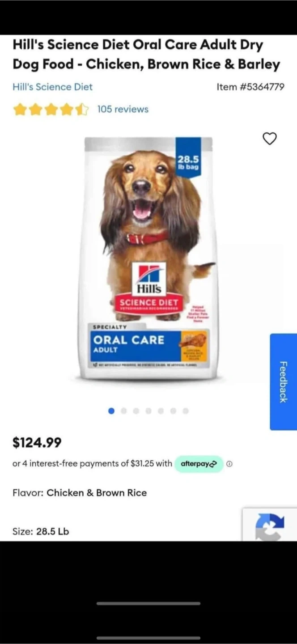Screen dimensions: 297x644
Task: Tap the Size: 28.5 Lb option
Action: (x=41, y=531)
